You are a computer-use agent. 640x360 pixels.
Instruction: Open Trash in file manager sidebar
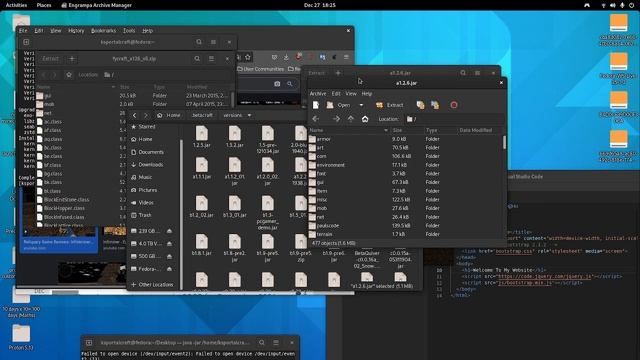141,215
